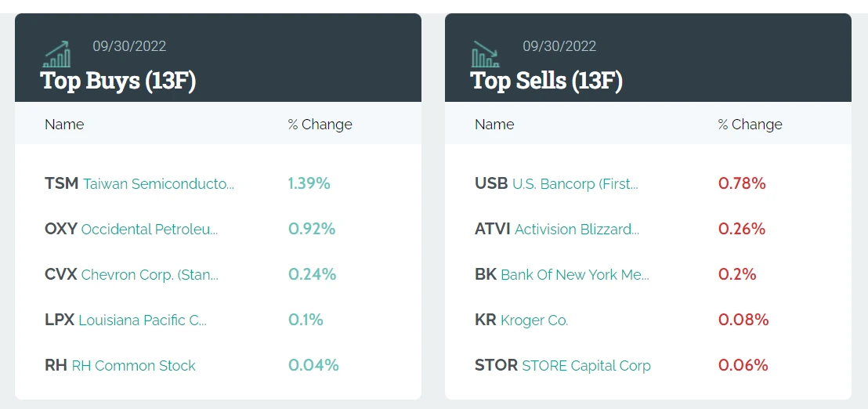868x409 pixels.
Task: Click % Change column header in Top Sells
Action: (750, 125)
